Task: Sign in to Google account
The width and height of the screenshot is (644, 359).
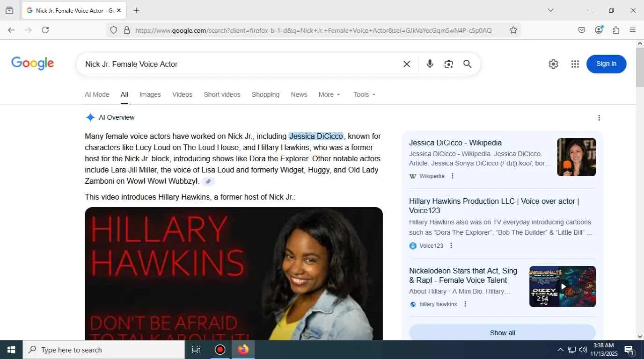Action: click(606, 64)
